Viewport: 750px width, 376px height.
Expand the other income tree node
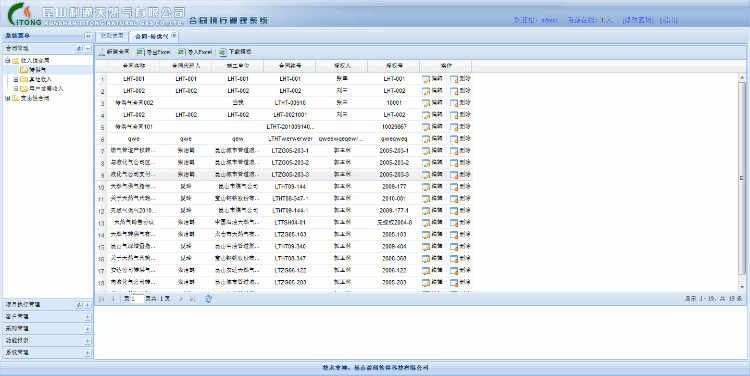click(16, 79)
